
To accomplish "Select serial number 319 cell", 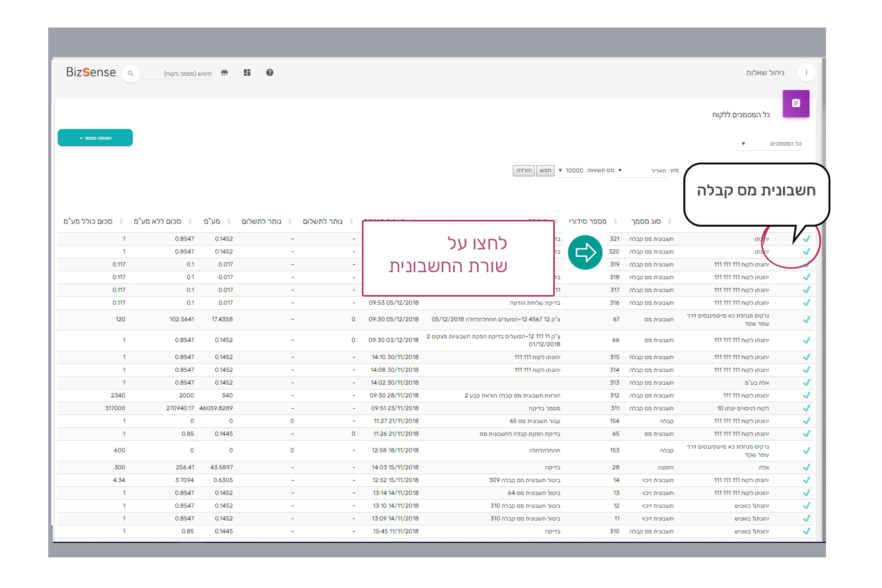I will [x=615, y=264].
